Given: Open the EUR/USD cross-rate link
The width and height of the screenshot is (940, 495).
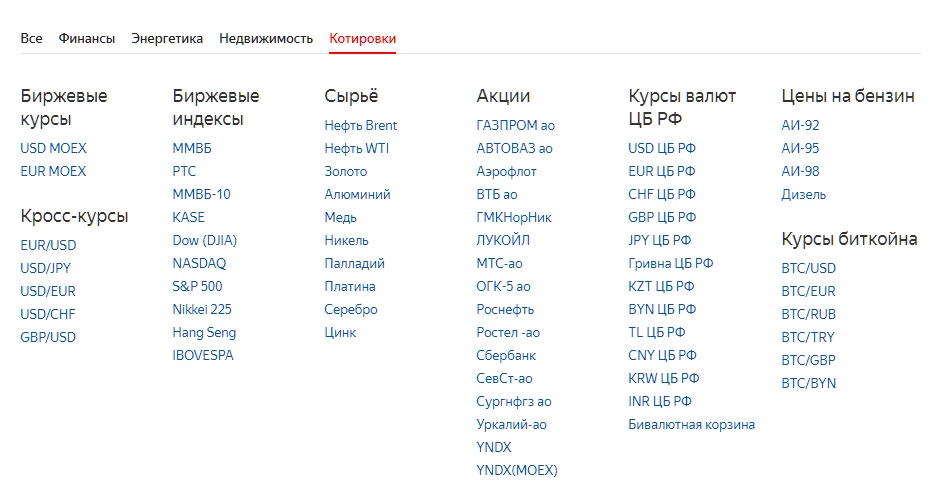Looking at the screenshot, I should (48, 245).
